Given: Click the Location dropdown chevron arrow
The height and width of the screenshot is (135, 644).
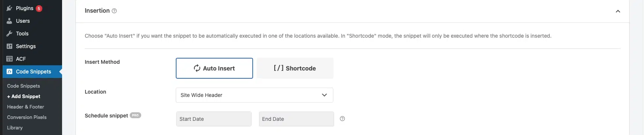Looking at the screenshot, I should pyautogui.click(x=324, y=95).
